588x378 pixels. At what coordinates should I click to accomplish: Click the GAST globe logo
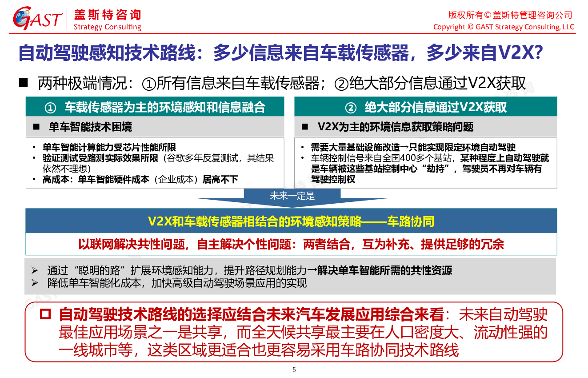(x=22, y=19)
